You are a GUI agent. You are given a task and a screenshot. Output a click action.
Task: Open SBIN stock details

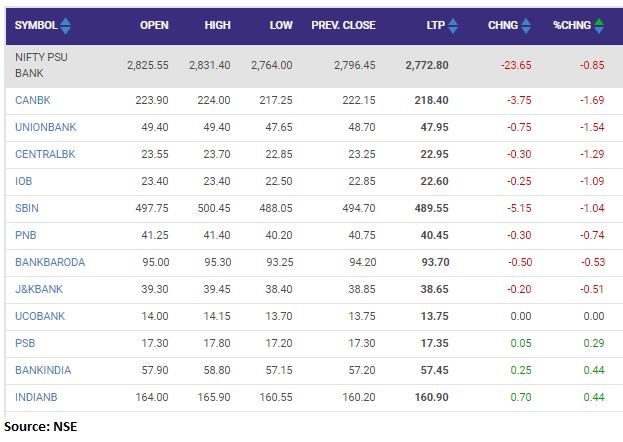(x=28, y=209)
